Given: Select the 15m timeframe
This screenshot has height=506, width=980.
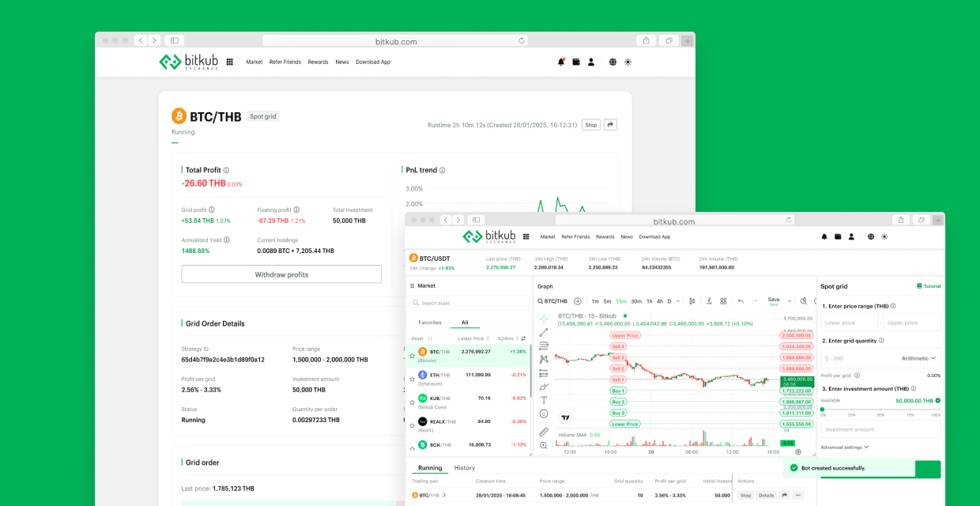Looking at the screenshot, I should (x=621, y=301).
